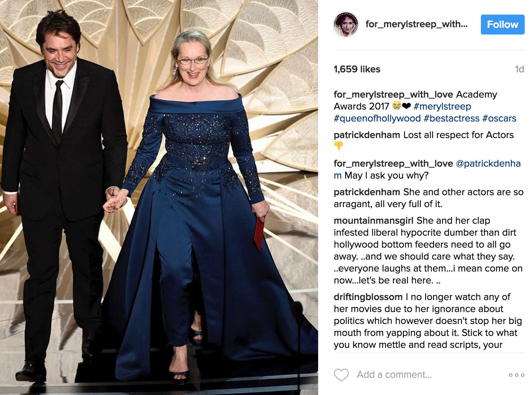
Task: Follow the for_merylstreep_with account
Action: (502, 25)
